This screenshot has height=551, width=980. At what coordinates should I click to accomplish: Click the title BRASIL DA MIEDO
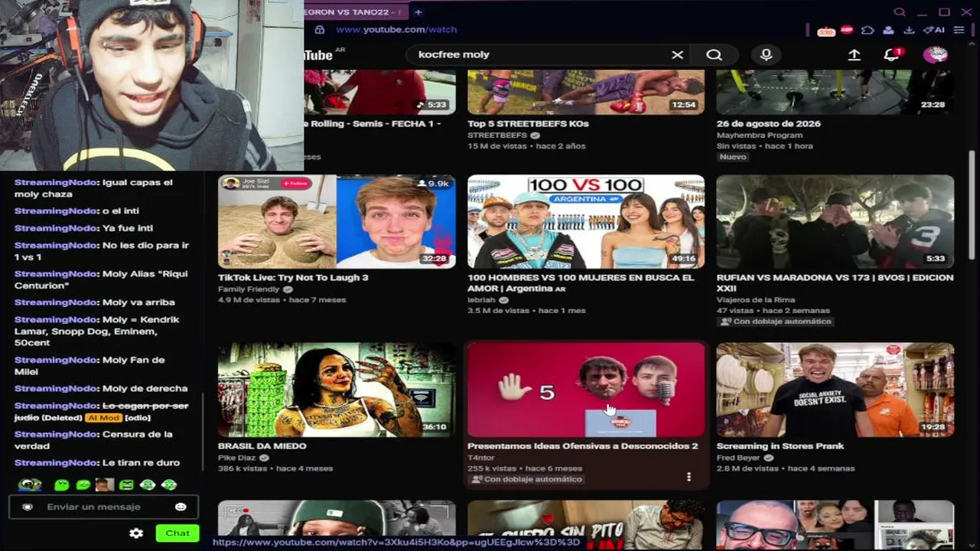coord(262,445)
